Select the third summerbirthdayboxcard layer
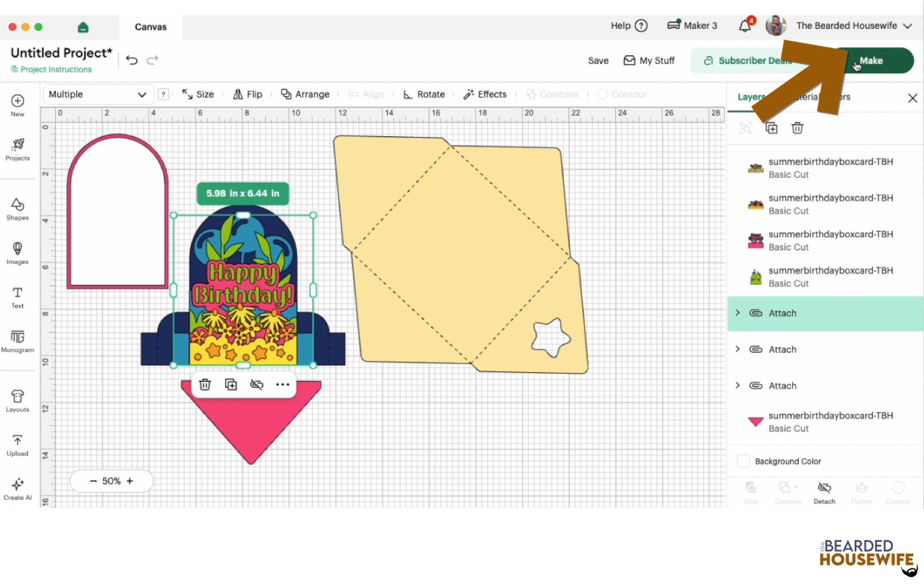 pos(826,241)
